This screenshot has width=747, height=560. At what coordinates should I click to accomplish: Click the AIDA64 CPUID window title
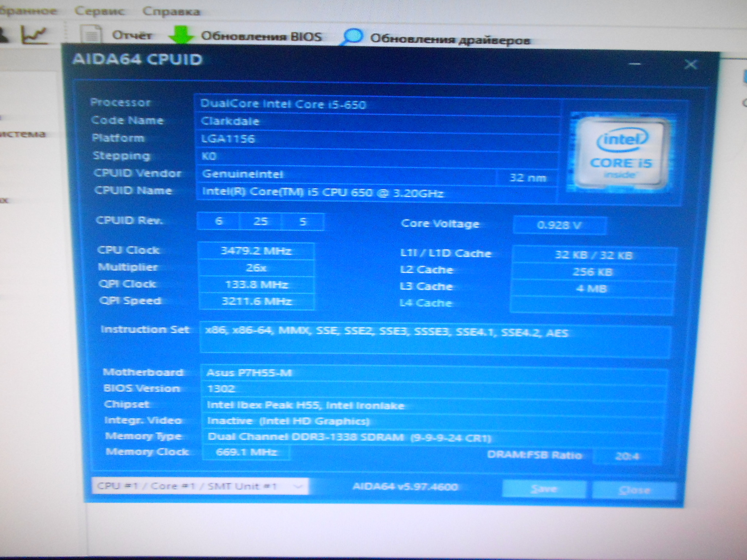tap(137, 59)
